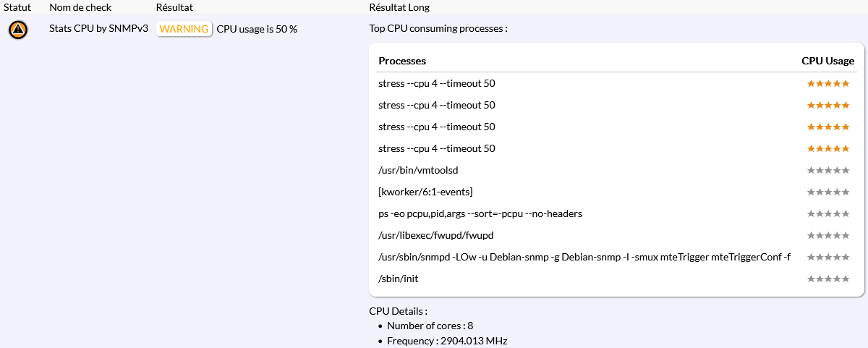Click the star rating for the ps -eo process
Viewport: 868px width, 348px height.
pyautogui.click(x=827, y=214)
